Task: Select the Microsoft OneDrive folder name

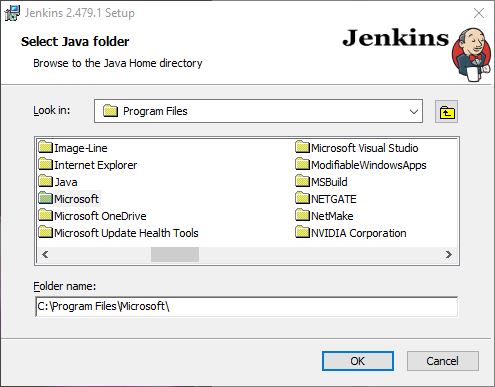Action: coord(100,216)
